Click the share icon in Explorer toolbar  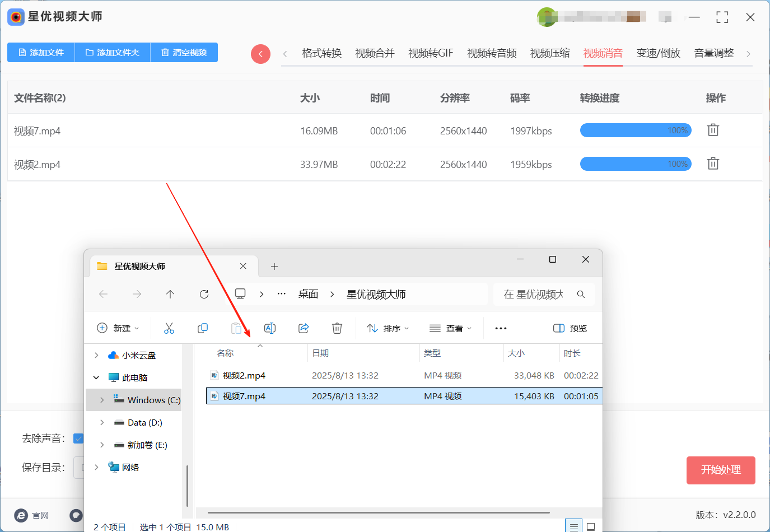pyautogui.click(x=304, y=328)
